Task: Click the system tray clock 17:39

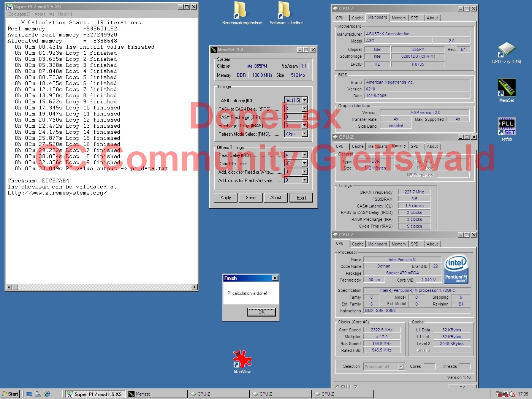Action: 523,394
